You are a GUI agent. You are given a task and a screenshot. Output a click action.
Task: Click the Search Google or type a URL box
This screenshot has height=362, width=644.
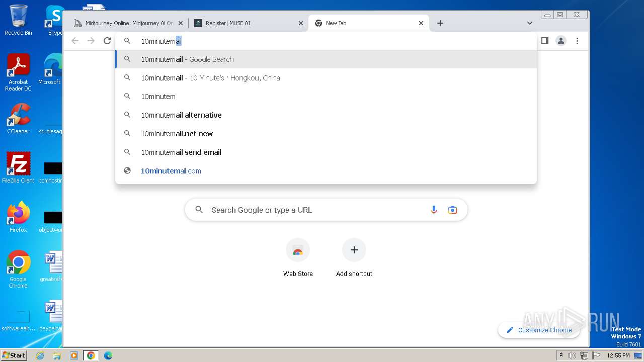[326, 210]
